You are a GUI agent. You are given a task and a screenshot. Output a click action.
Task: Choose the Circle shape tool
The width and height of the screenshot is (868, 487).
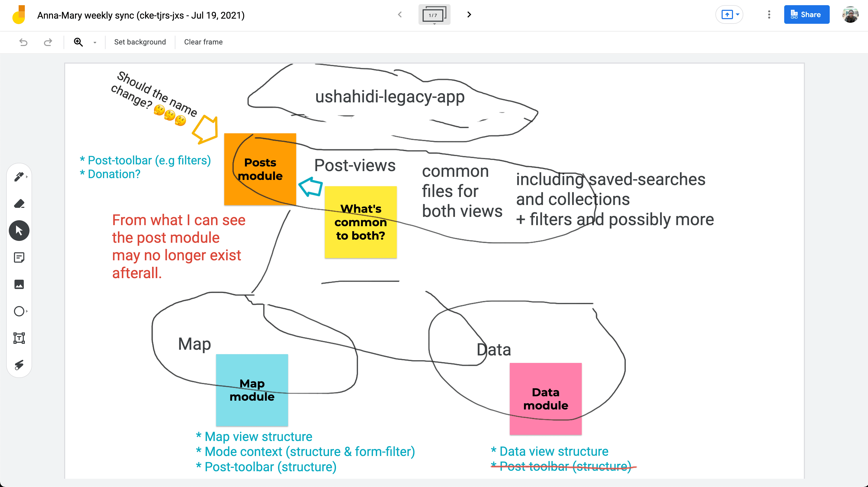click(19, 311)
